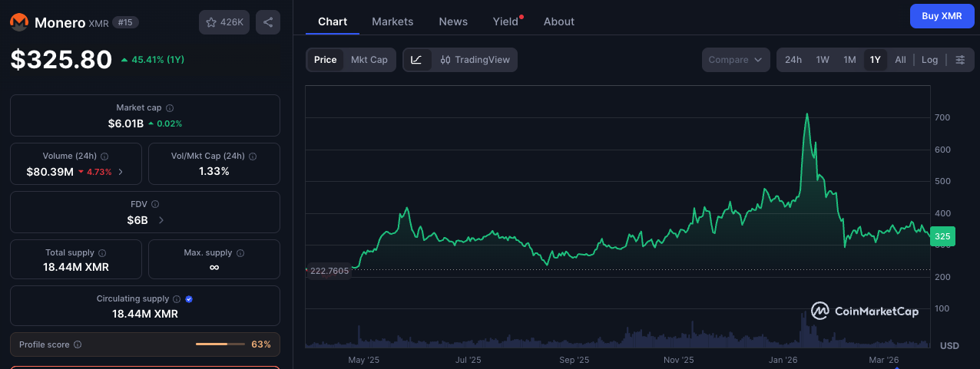Click the share icon next to watchlist

click(267, 22)
